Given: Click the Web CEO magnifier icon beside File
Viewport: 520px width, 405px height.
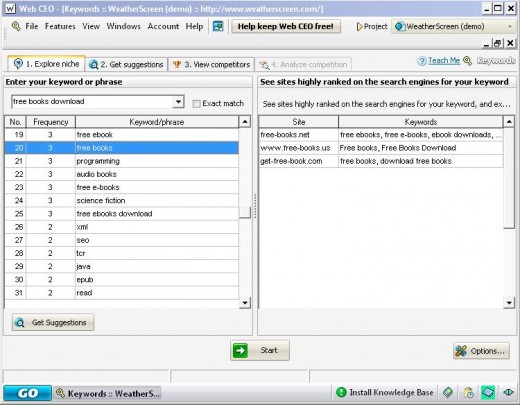Looking at the screenshot, I should 16,26.
